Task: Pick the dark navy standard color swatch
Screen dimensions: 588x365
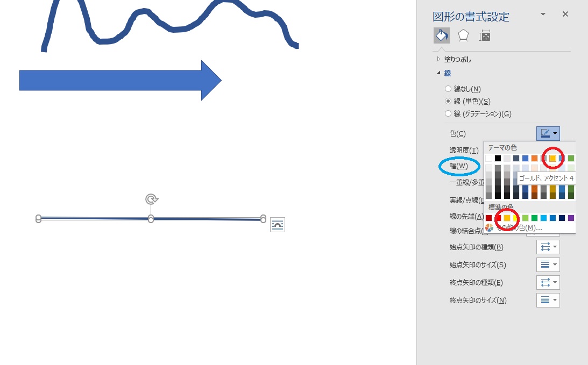Action: [562, 218]
